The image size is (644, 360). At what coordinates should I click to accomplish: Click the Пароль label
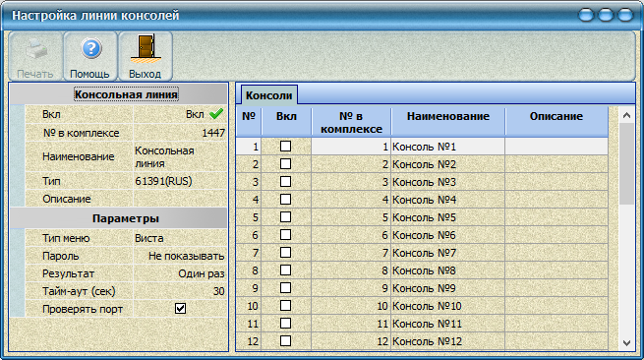click(60, 256)
